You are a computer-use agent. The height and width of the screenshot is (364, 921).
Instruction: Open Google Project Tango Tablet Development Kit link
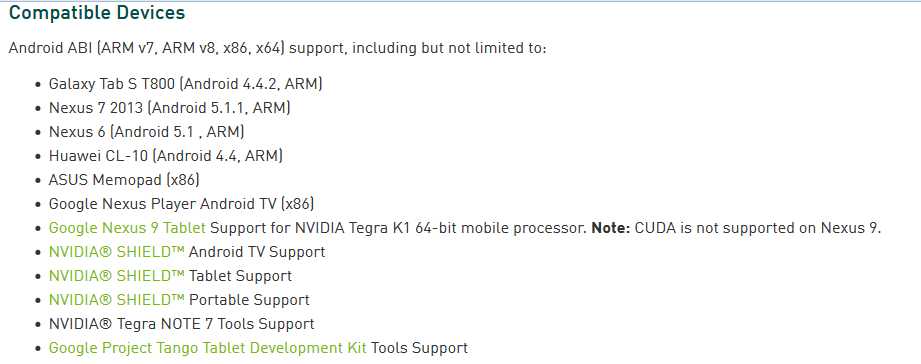coord(207,348)
